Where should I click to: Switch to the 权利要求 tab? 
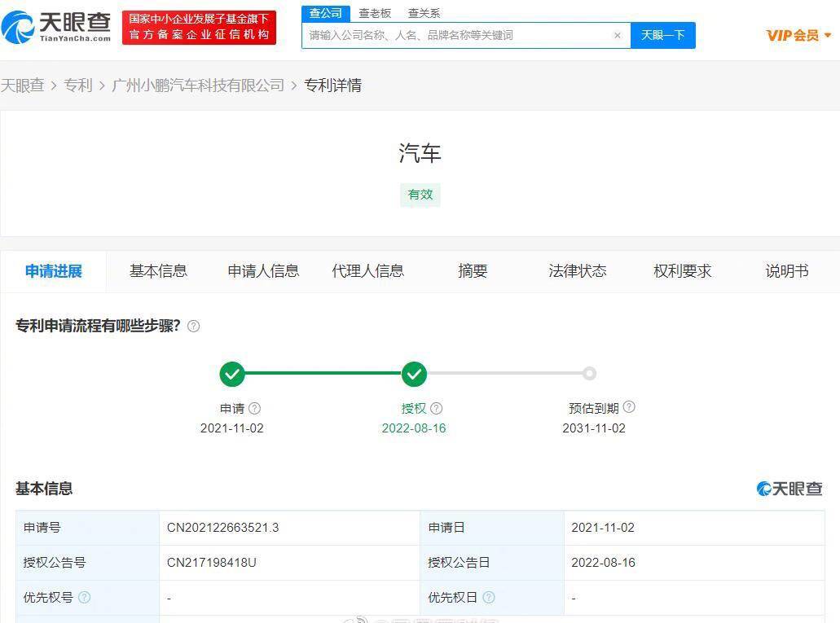click(683, 271)
